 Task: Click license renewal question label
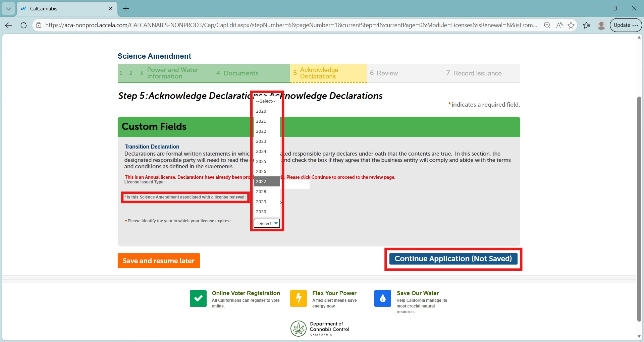pyautogui.click(x=185, y=197)
